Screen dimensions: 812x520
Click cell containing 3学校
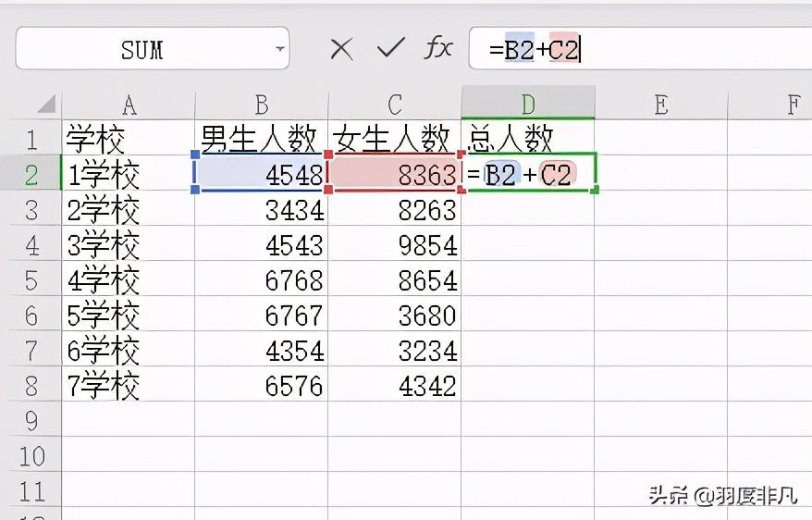(x=129, y=244)
